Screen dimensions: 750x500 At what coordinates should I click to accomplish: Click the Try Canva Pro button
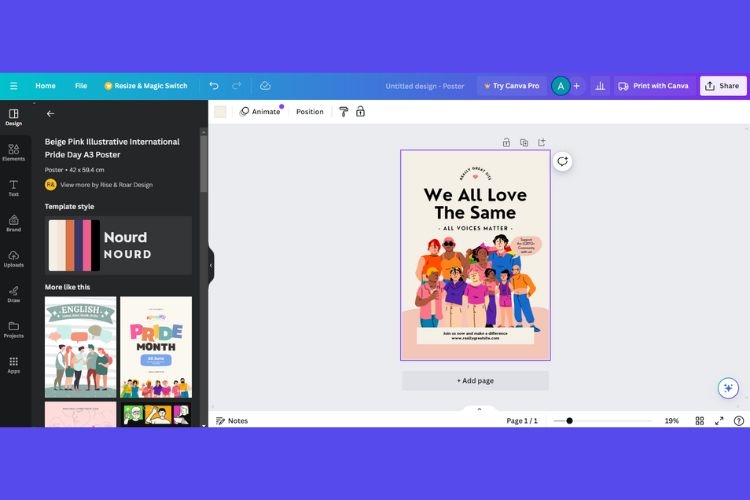point(511,86)
